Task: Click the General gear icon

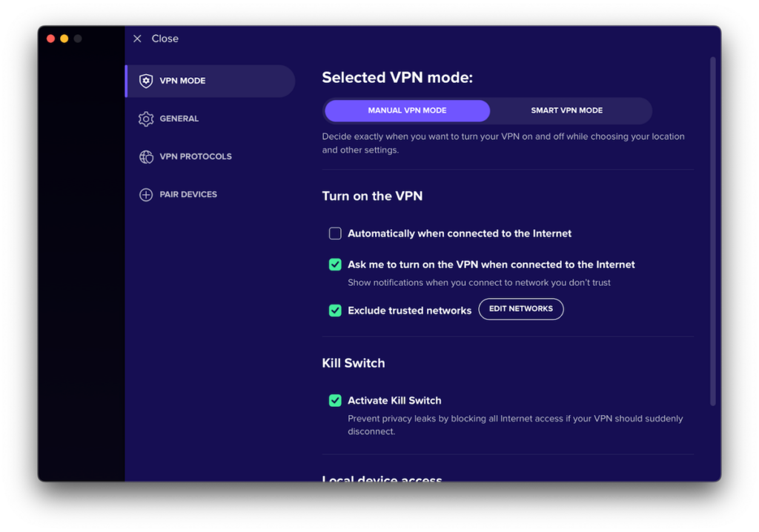Action: pyautogui.click(x=146, y=119)
